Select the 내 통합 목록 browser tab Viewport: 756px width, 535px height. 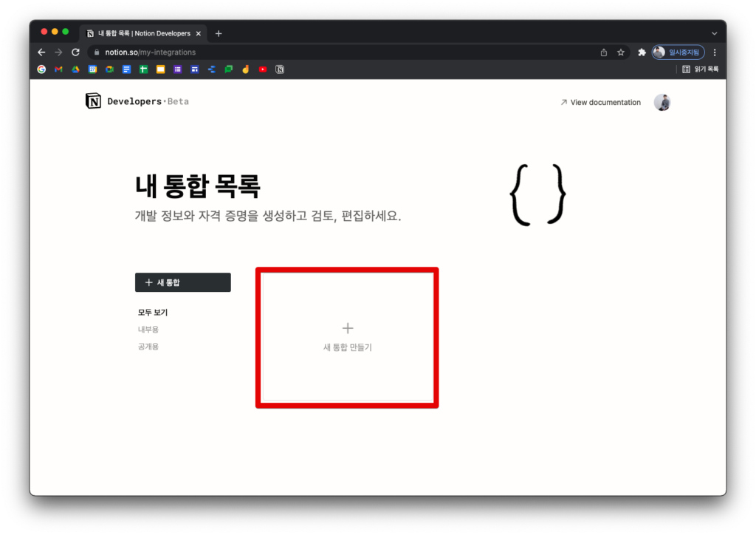143,33
